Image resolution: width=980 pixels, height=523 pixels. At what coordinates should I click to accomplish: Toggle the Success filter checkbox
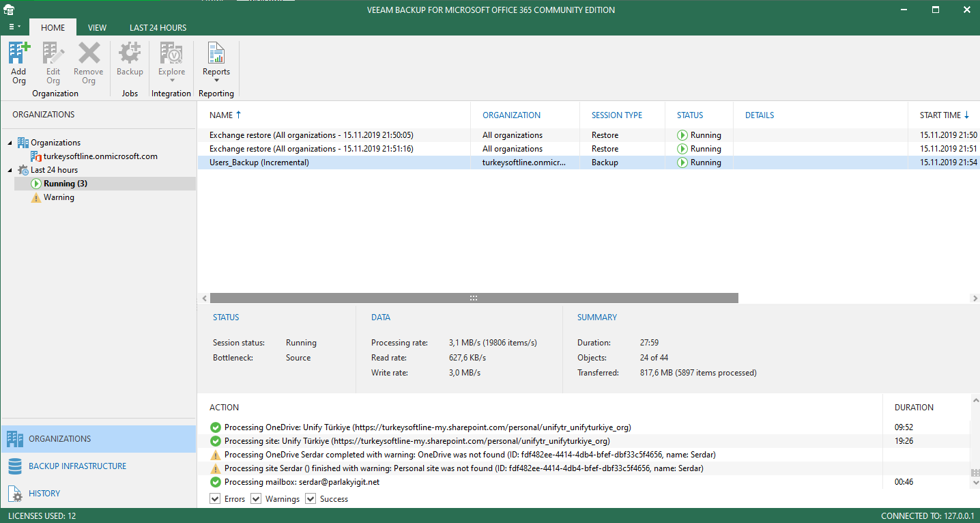tap(311, 499)
